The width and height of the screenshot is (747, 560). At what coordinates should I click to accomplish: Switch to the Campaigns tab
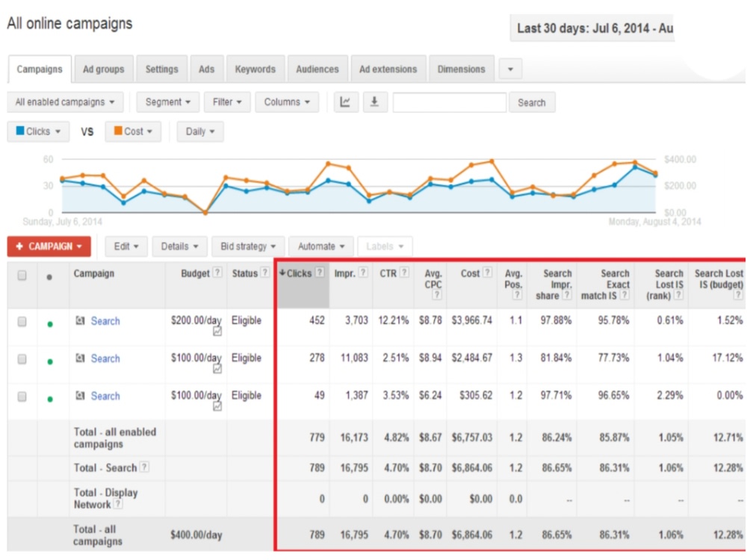coord(40,69)
